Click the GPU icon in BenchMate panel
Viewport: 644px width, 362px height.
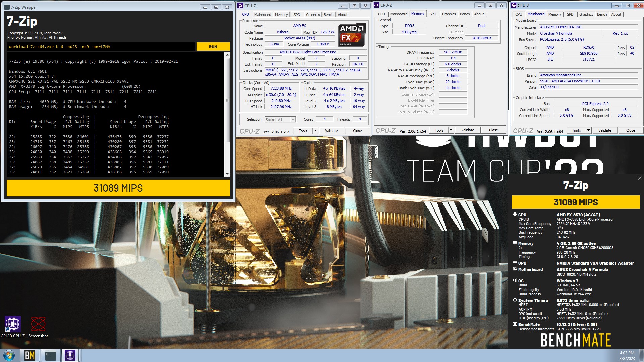point(515,263)
